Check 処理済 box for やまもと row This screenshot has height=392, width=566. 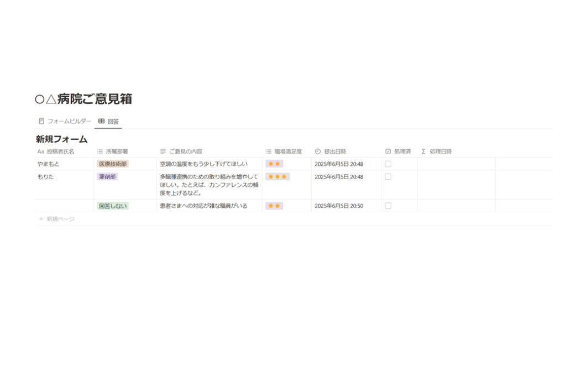(x=388, y=164)
